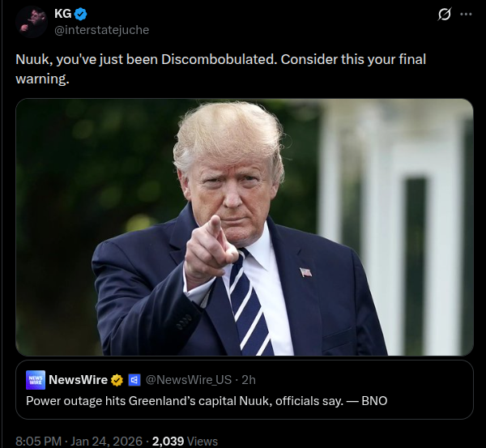Open the KG display name link
Screen dimensions: 486x448
point(63,14)
